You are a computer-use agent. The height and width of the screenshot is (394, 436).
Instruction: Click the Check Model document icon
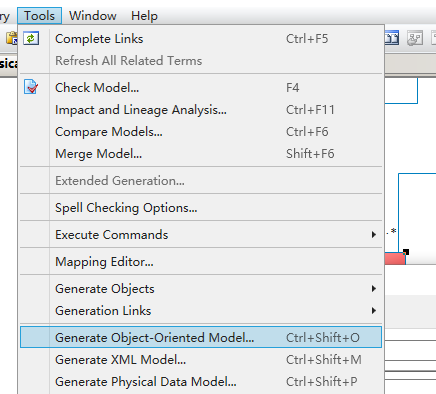(31, 87)
